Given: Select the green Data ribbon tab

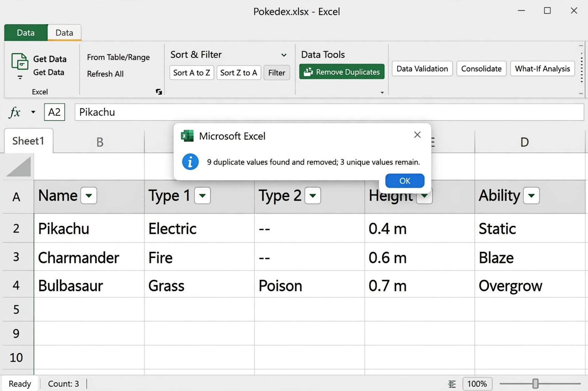Looking at the screenshot, I should coord(26,32).
